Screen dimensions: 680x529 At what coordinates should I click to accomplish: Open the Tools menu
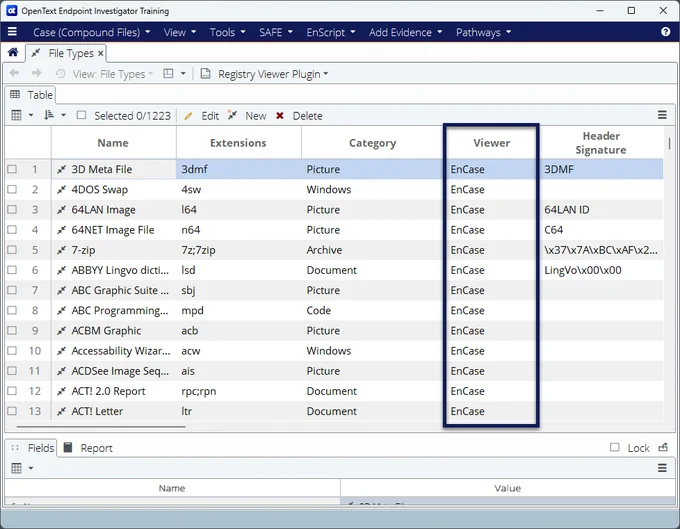click(x=227, y=32)
